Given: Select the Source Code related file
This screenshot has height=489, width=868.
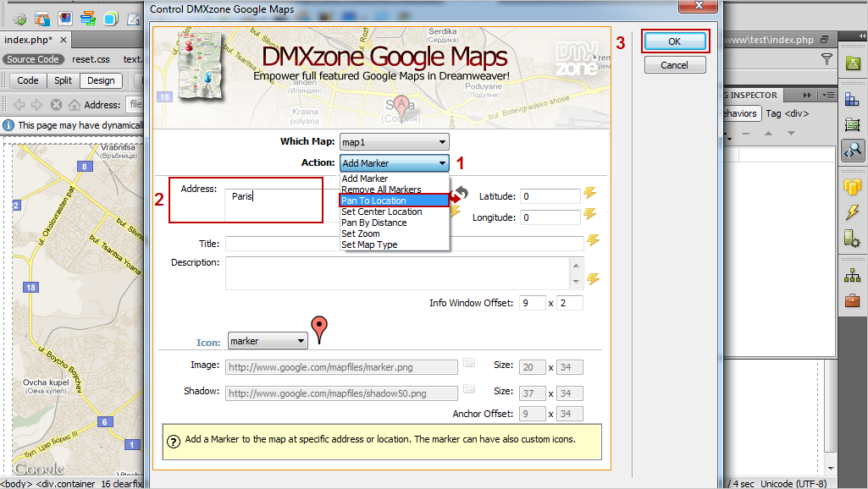Looking at the screenshot, I should [33, 59].
